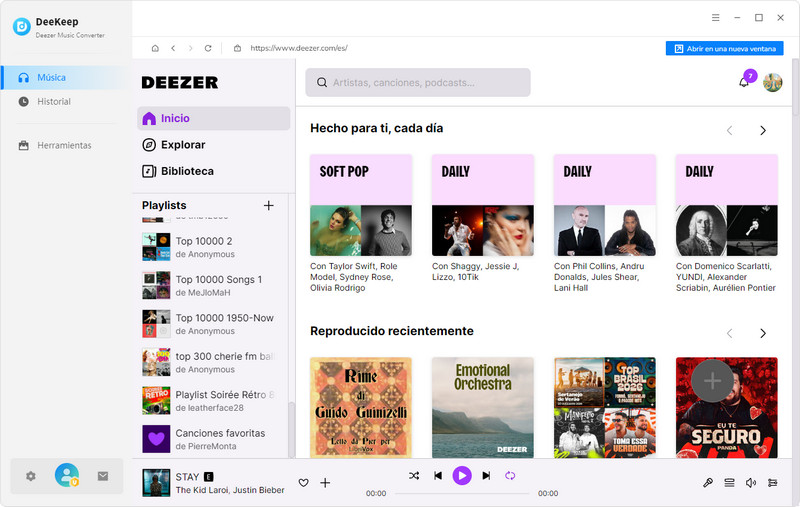Like STAY with the heart icon
This screenshot has width=800, height=507.
click(304, 483)
